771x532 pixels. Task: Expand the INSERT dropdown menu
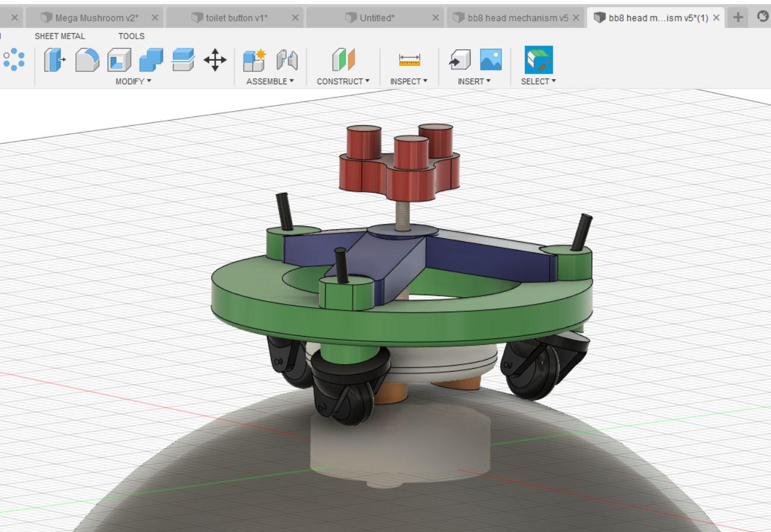coord(474,81)
